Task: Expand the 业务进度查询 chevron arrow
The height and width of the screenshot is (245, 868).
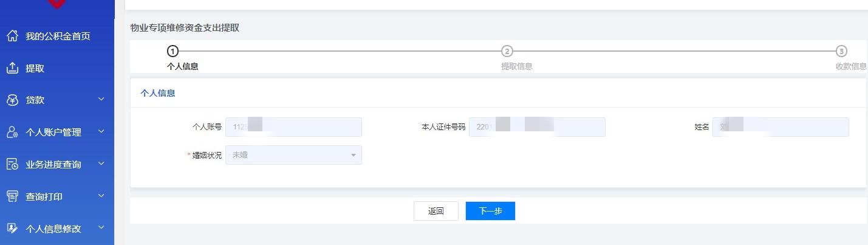Action: click(x=101, y=164)
